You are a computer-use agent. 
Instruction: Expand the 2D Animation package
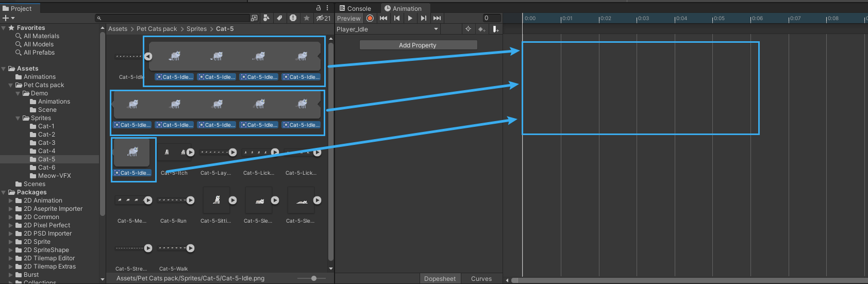coord(11,201)
